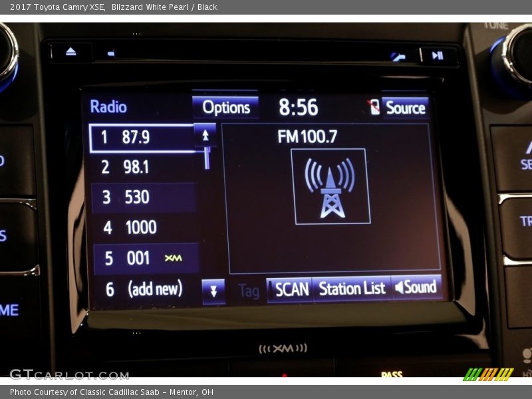Open the Station List
The width and height of the screenshot is (532, 399).
[352, 289]
